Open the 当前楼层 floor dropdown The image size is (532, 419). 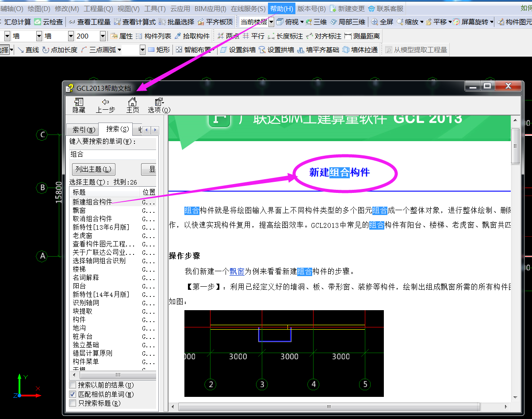pyautogui.click(x=271, y=22)
